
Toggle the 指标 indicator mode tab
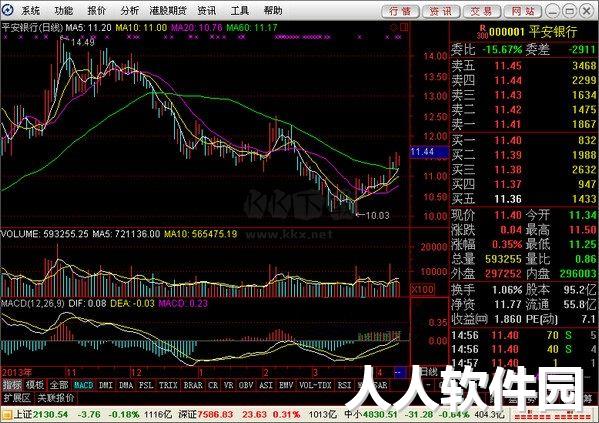tap(12, 385)
